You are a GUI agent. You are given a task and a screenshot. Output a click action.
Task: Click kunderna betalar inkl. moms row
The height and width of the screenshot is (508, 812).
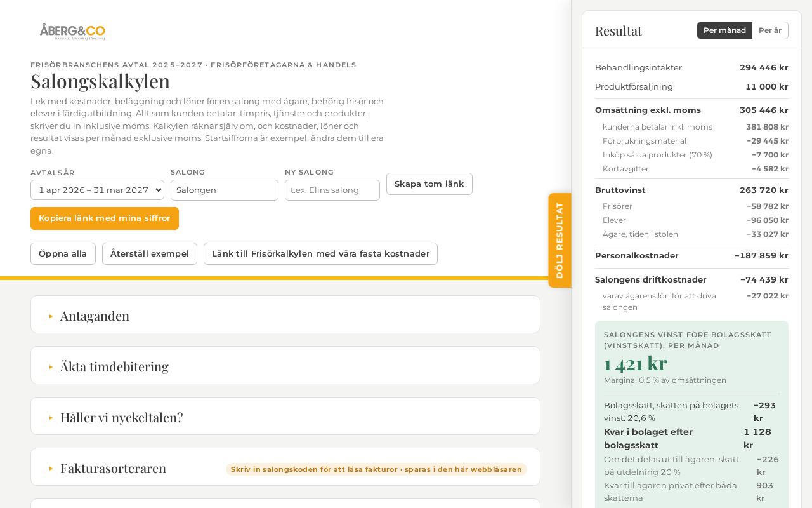pyautogui.click(x=695, y=126)
